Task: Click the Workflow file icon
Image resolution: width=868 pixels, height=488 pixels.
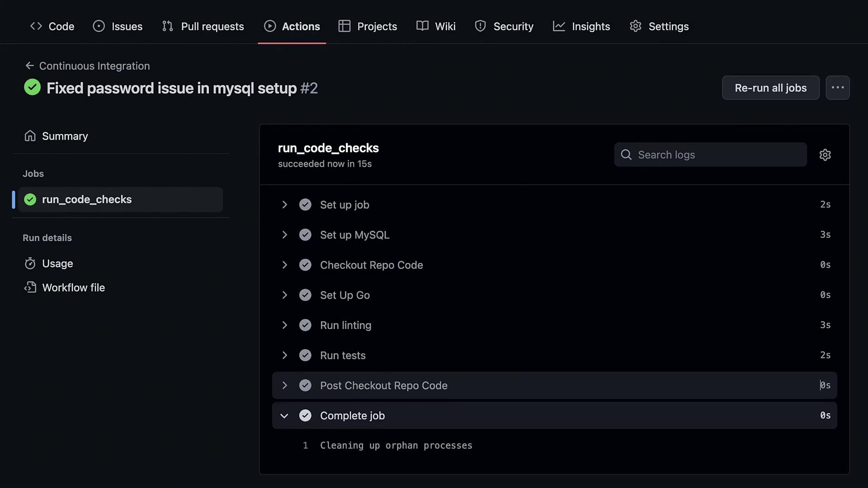Action: pos(30,287)
